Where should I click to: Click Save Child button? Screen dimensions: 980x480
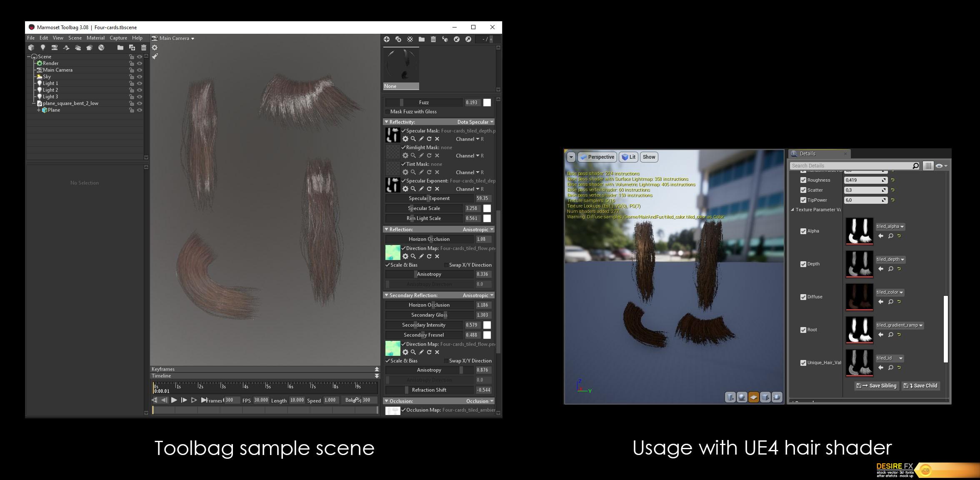click(x=920, y=386)
